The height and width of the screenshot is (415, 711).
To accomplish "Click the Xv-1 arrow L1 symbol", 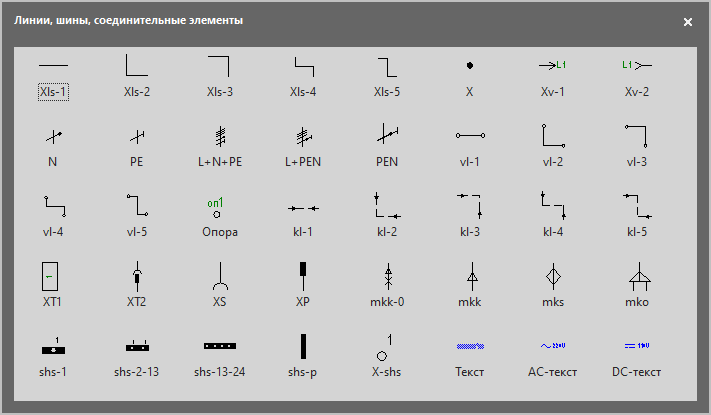I will (553, 76).
